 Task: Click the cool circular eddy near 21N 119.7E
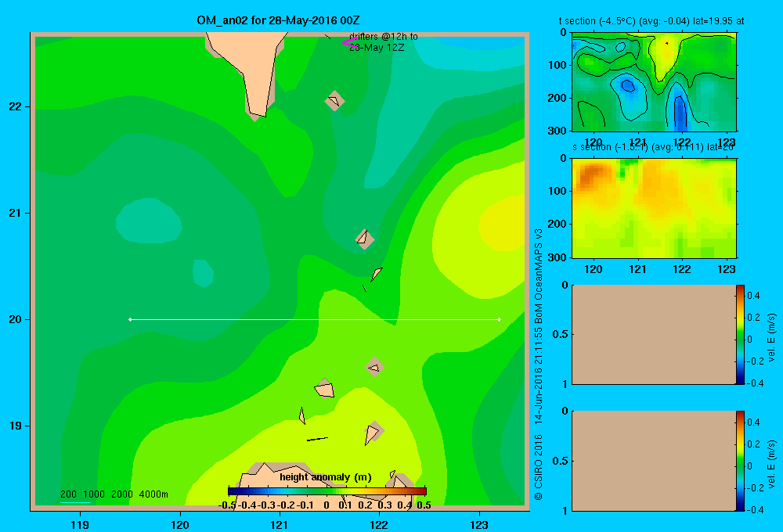(x=149, y=221)
